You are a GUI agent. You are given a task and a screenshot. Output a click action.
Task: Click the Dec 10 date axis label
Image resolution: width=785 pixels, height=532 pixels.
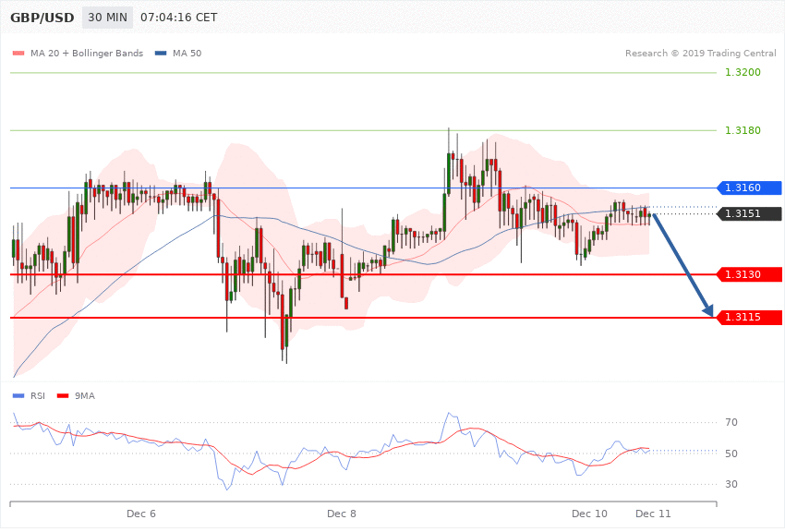(x=589, y=514)
